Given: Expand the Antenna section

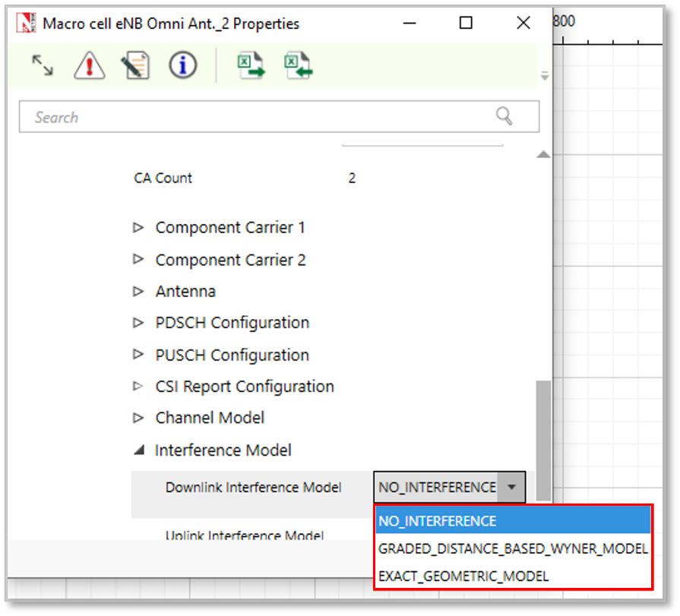Looking at the screenshot, I should coord(138,291).
